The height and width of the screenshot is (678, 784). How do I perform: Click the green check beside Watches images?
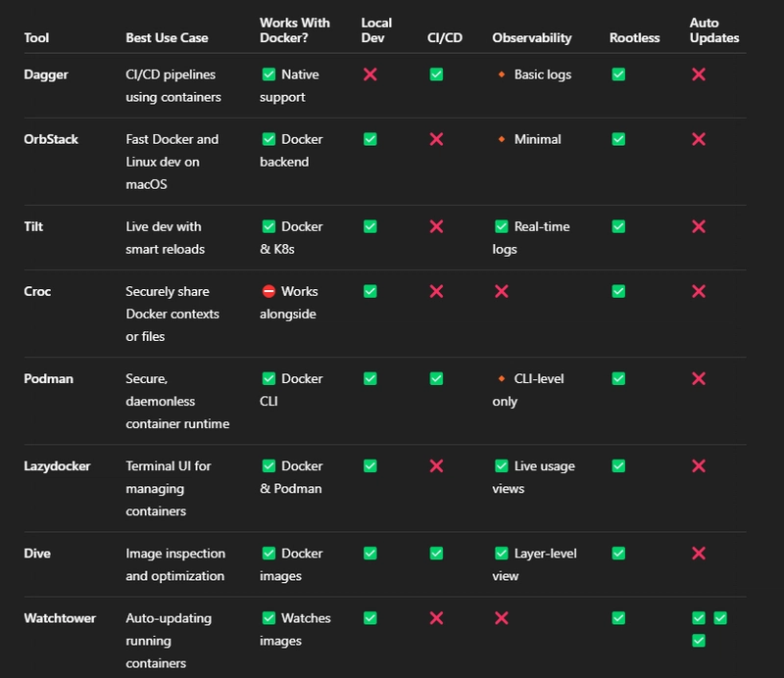[x=269, y=618]
